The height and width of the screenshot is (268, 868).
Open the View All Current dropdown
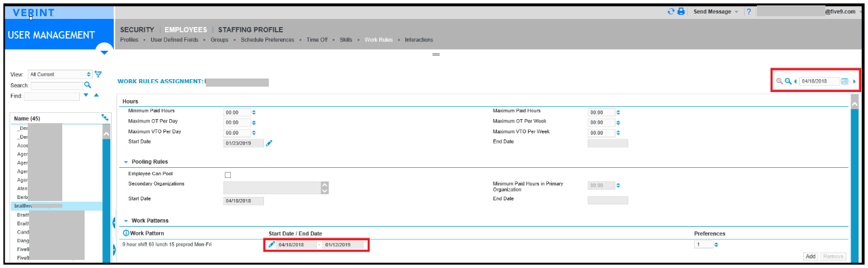coord(60,74)
